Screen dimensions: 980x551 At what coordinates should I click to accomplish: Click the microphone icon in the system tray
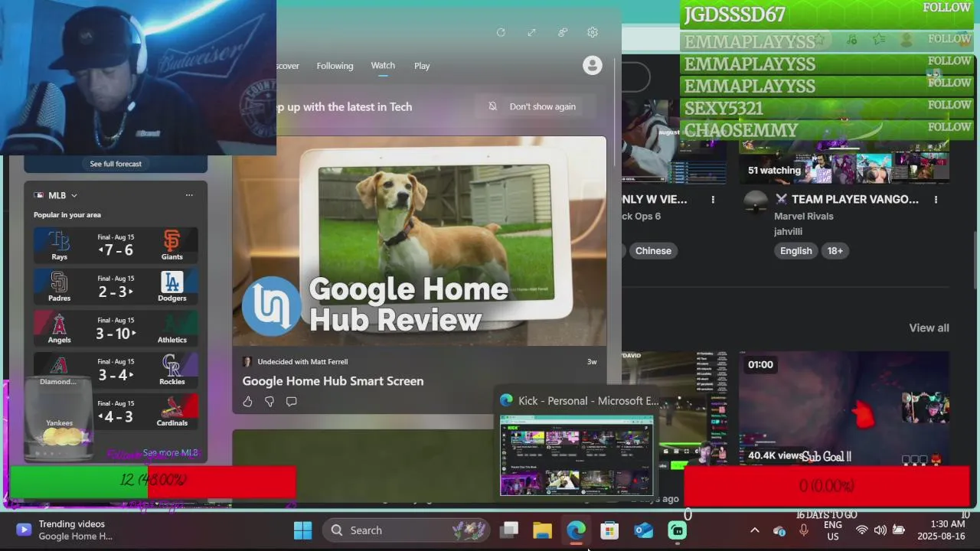tap(803, 530)
